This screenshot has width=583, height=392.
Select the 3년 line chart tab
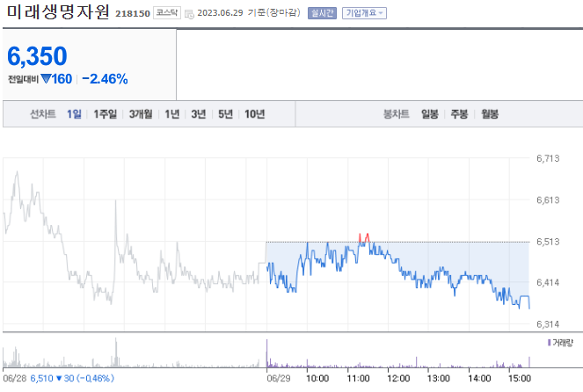tap(199, 114)
